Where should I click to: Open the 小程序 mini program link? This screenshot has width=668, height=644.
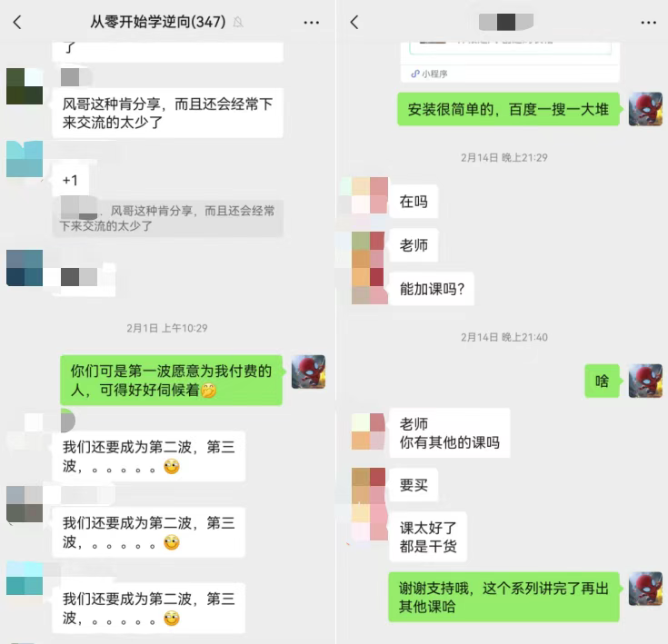point(429,74)
